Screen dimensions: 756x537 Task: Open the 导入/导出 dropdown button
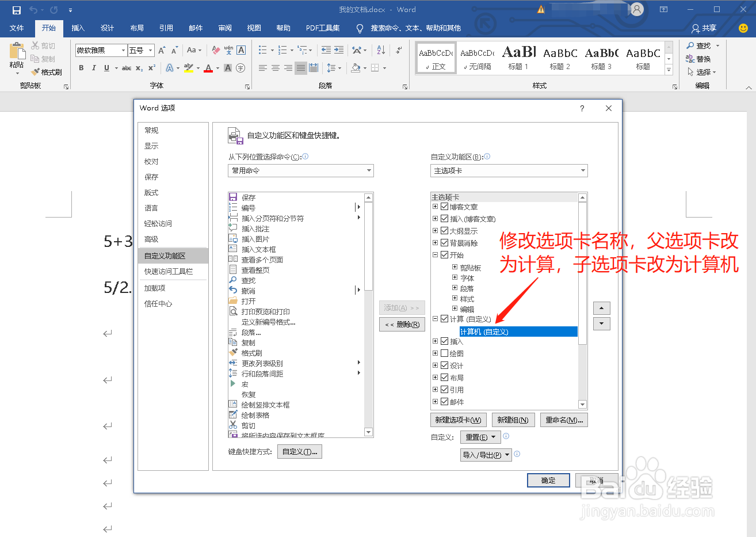click(x=486, y=455)
